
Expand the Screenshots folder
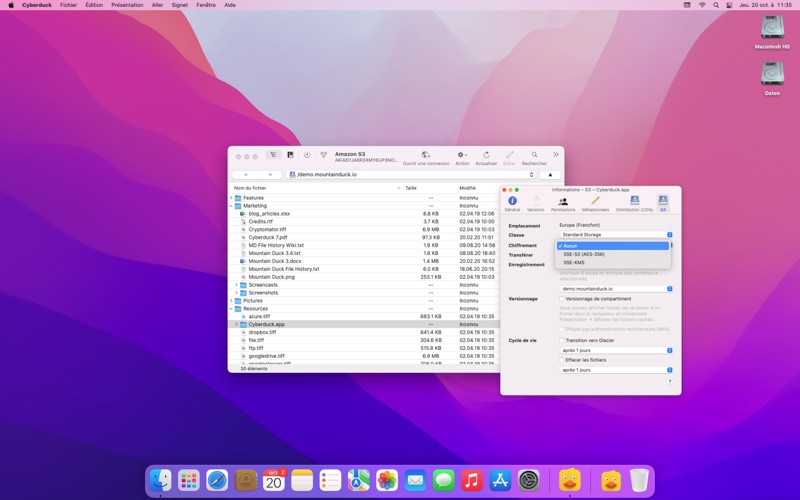(x=236, y=293)
